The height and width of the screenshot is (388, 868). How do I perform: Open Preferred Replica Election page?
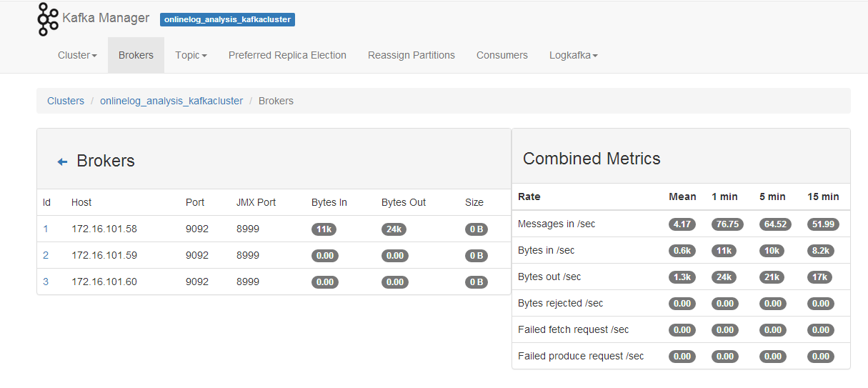[x=287, y=55]
